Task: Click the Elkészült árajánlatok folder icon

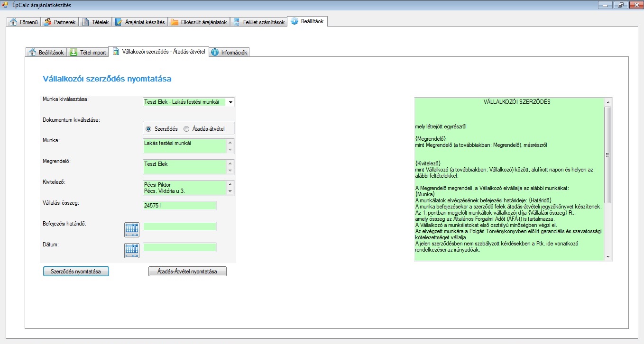Action: coord(175,22)
